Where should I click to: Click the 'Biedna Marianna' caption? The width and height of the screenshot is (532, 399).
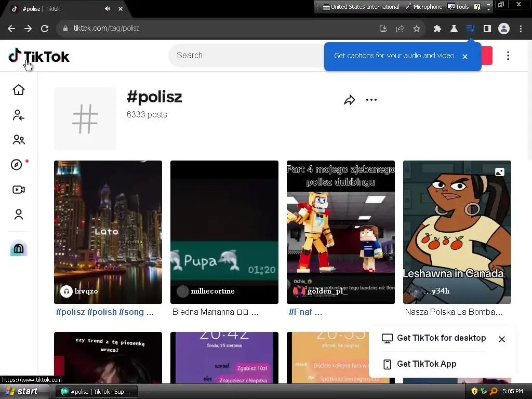(216, 312)
